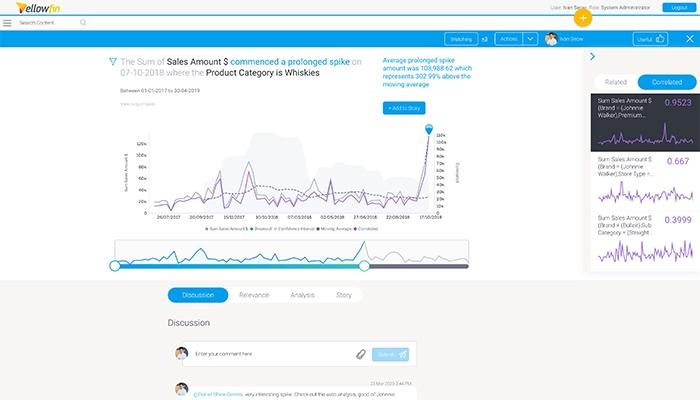Open the Actions menu button

point(508,39)
